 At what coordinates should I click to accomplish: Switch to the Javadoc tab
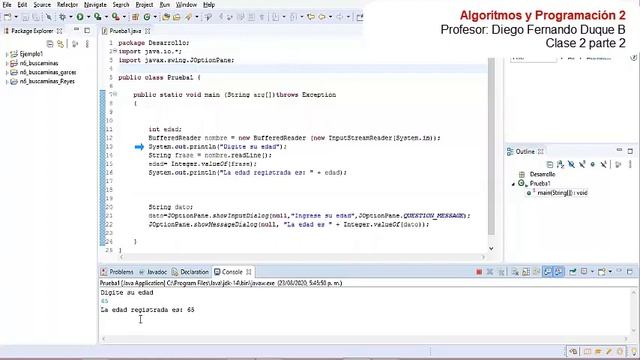153,272
